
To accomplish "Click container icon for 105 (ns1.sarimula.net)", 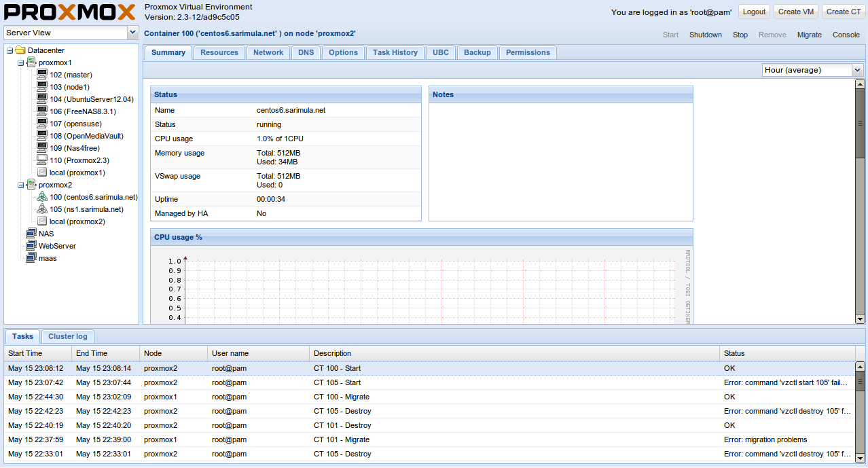I will 42,209.
